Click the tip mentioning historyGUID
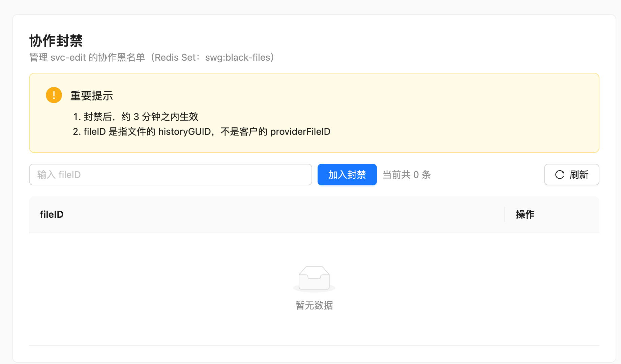This screenshot has height=364, width=621. click(202, 131)
